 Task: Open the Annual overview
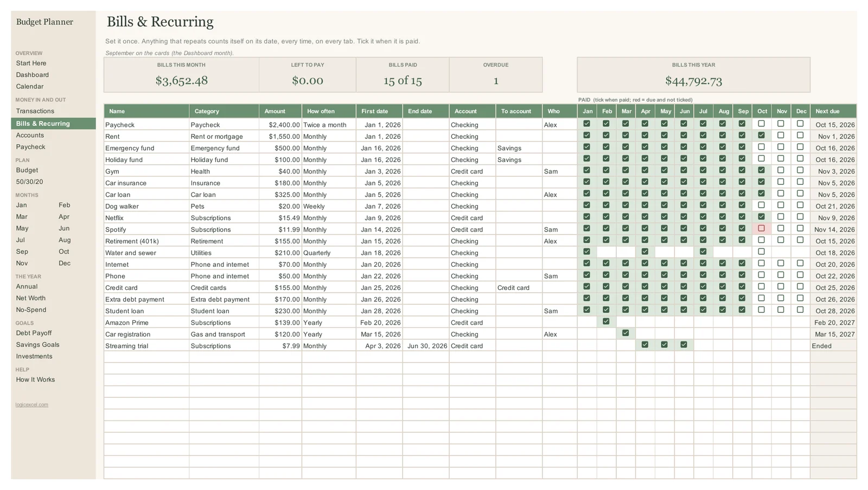point(27,287)
